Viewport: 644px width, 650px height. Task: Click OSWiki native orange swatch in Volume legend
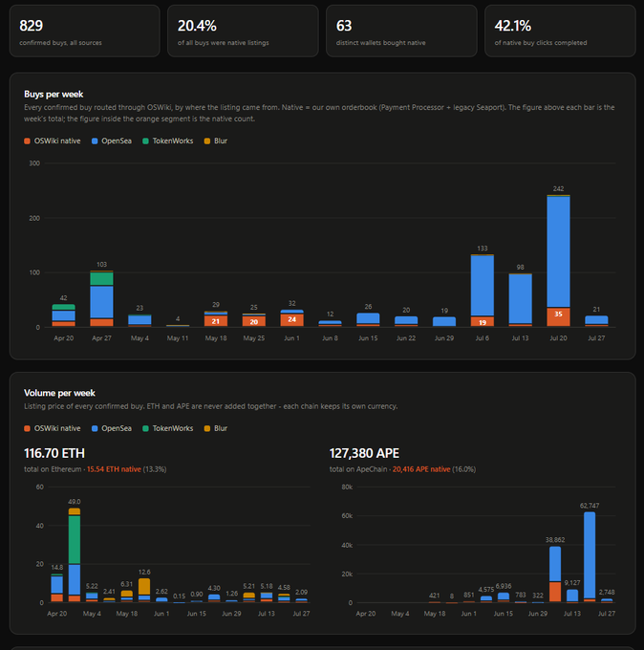pos(28,428)
